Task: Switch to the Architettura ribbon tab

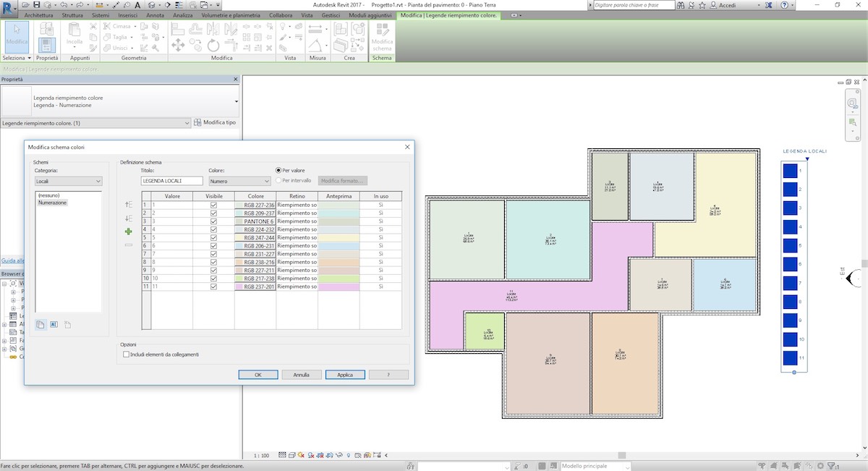Action: (38, 14)
